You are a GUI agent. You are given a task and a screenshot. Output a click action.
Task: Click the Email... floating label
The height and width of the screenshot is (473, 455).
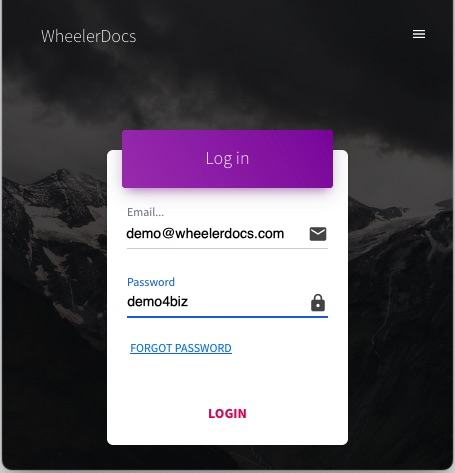(145, 212)
